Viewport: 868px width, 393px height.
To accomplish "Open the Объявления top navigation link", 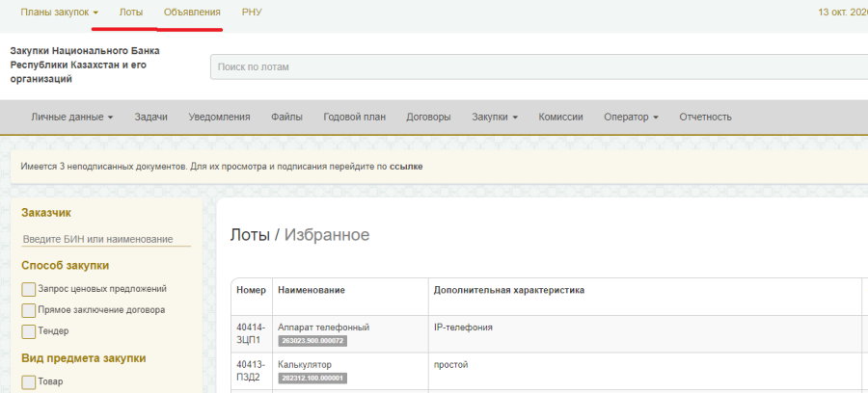I will (x=192, y=13).
